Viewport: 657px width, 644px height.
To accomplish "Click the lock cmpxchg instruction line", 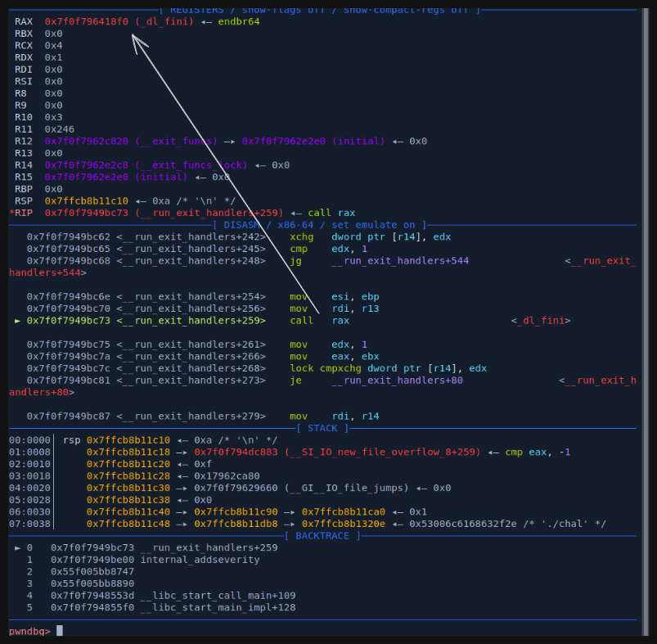I will pos(388,368).
